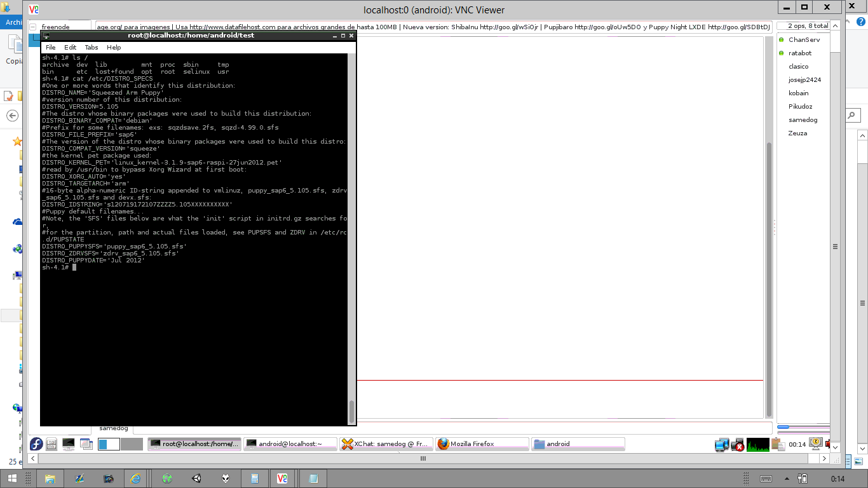
Task: Click the power battery tray icon
Action: [803, 478]
